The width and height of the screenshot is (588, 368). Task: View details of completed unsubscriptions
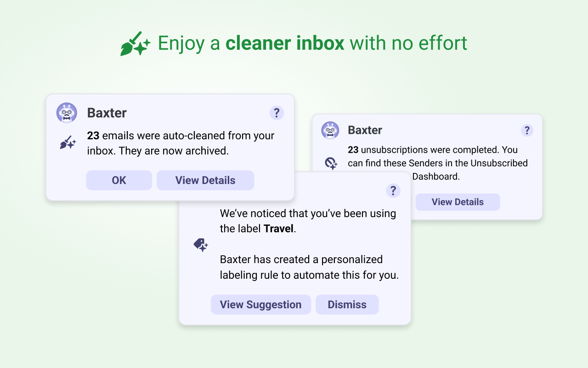click(x=458, y=202)
